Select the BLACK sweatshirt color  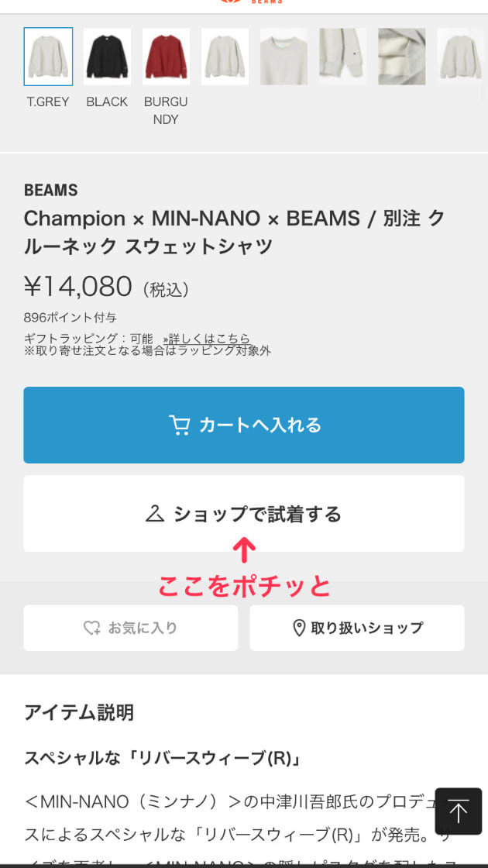pos(107,57)
